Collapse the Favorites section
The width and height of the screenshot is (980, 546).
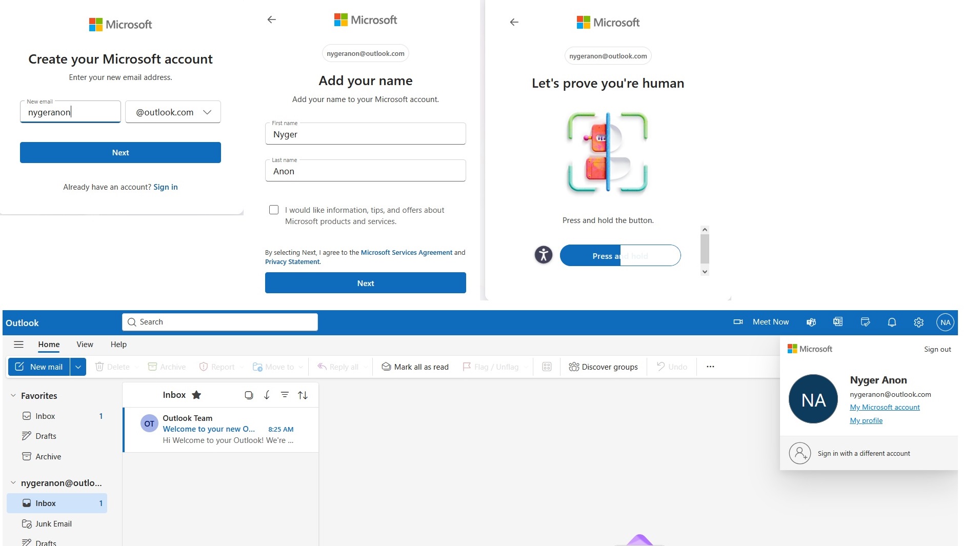13,396
